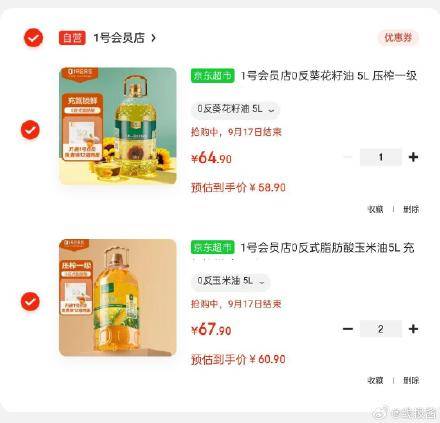Open the 优惠券 coupon button

tap(398, 38)
